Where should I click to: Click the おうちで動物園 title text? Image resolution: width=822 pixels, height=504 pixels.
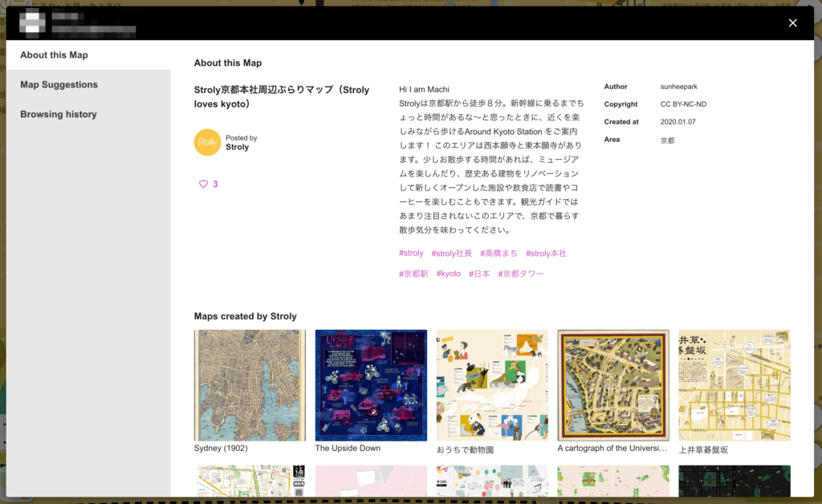(465, 449)
